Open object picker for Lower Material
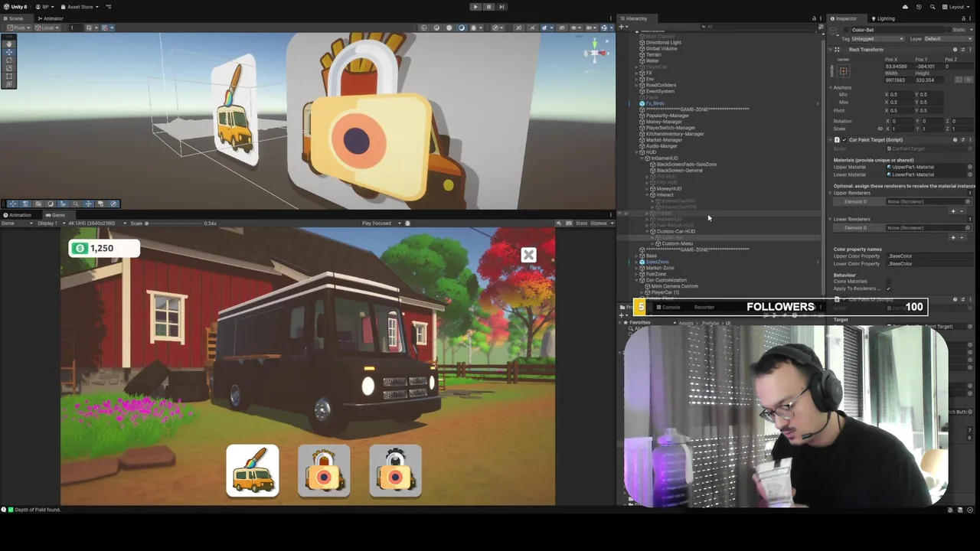The width and height of the screenshot is (980, 551). pyautogui.click(x=969, y=174)
